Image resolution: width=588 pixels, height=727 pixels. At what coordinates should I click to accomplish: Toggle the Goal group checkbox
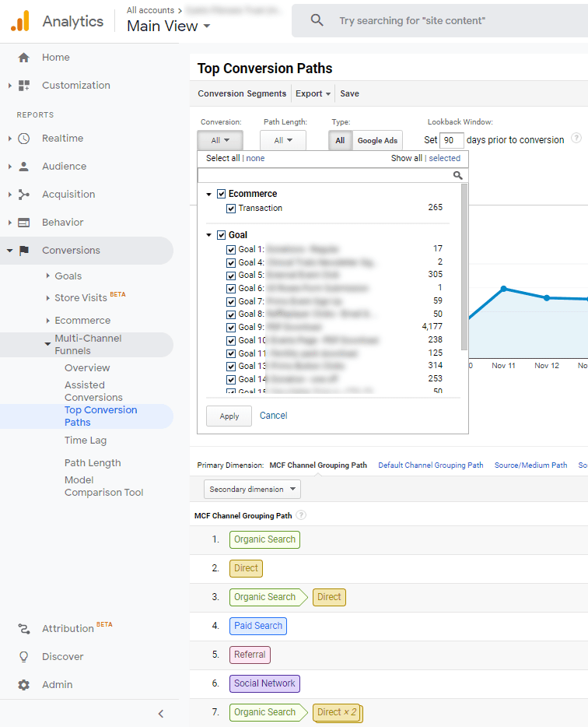[222, 235]
